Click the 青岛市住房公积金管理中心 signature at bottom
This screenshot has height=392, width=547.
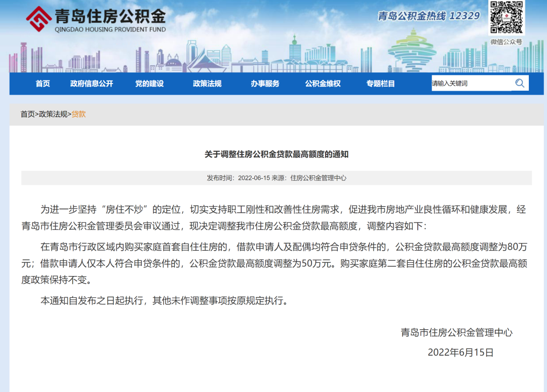tap(456, 333)
